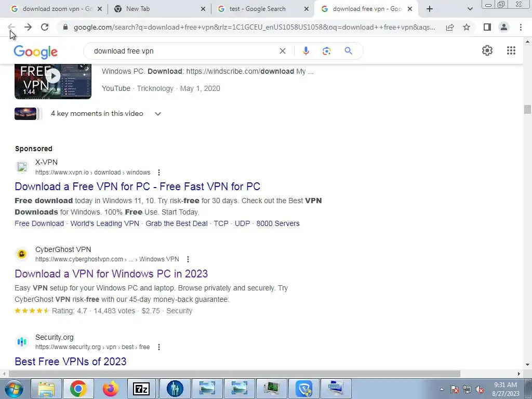This screenshot has height=399, width=532.
Task: Follow the UDP sitelink
Action: coord(242,223)
